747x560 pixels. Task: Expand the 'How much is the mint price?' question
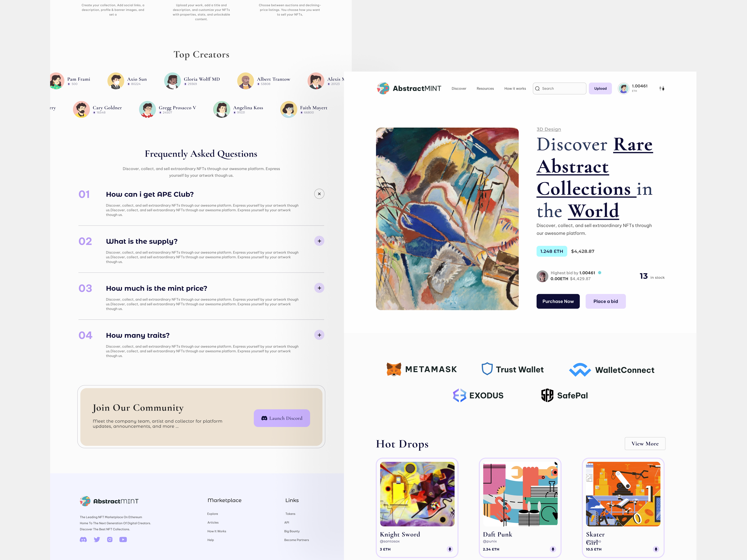coord(319,288)
